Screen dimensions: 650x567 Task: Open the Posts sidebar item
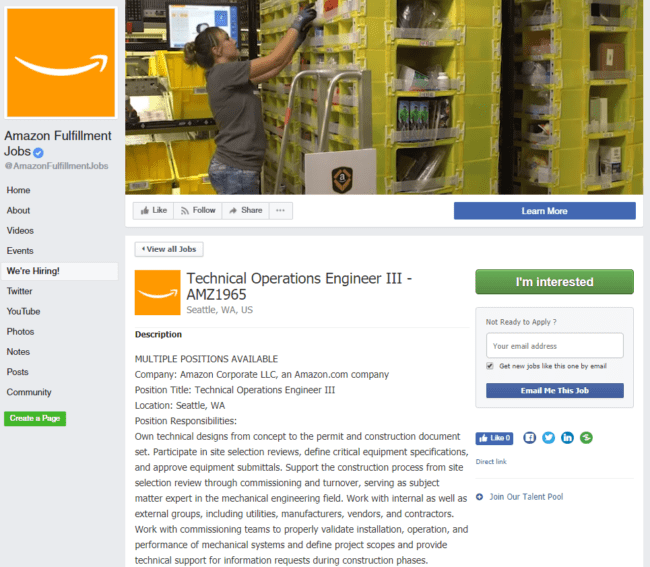(17, 372)
